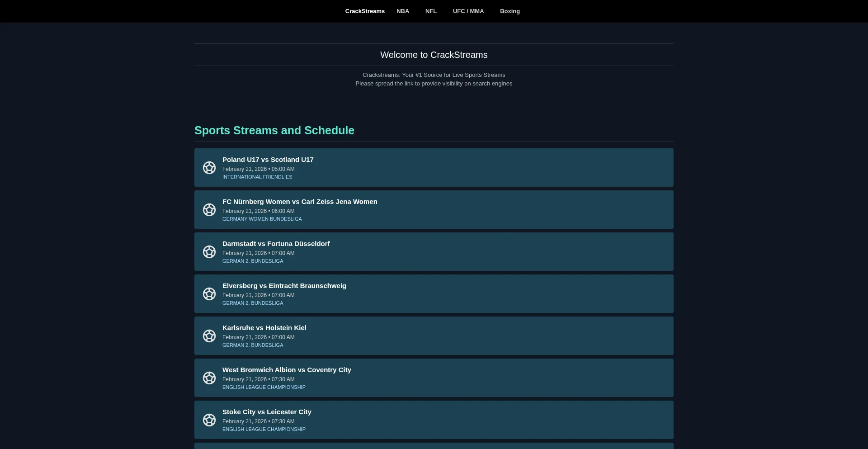
Task: Open the Boxing menu item
Action: pos(510,11)
